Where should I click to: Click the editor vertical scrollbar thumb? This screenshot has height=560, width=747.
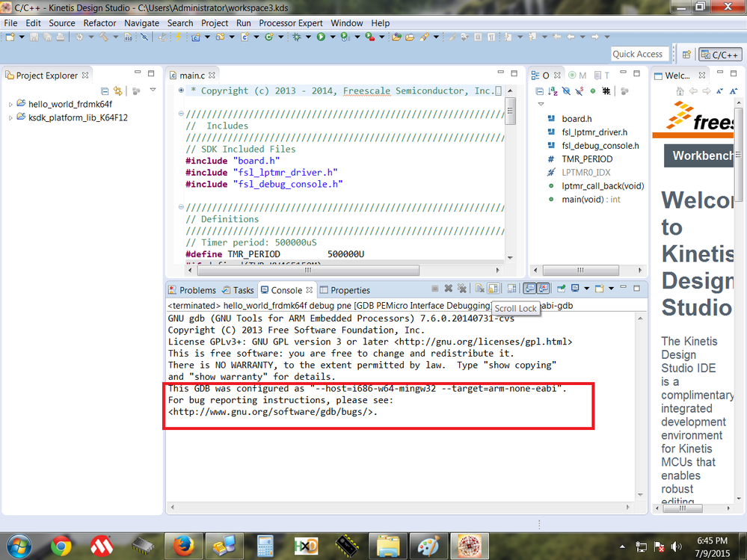tap(510, 111)
